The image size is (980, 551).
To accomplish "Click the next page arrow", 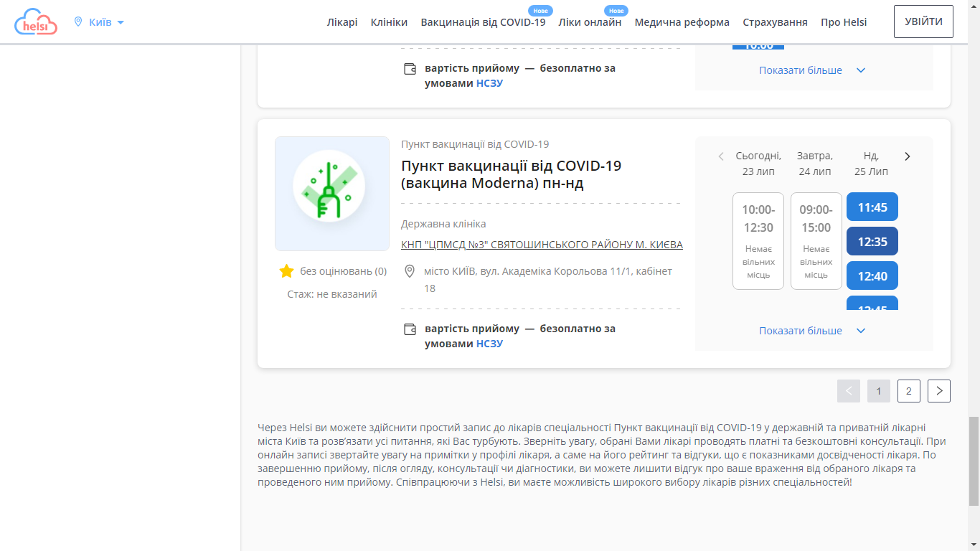I will click(939, 391).
